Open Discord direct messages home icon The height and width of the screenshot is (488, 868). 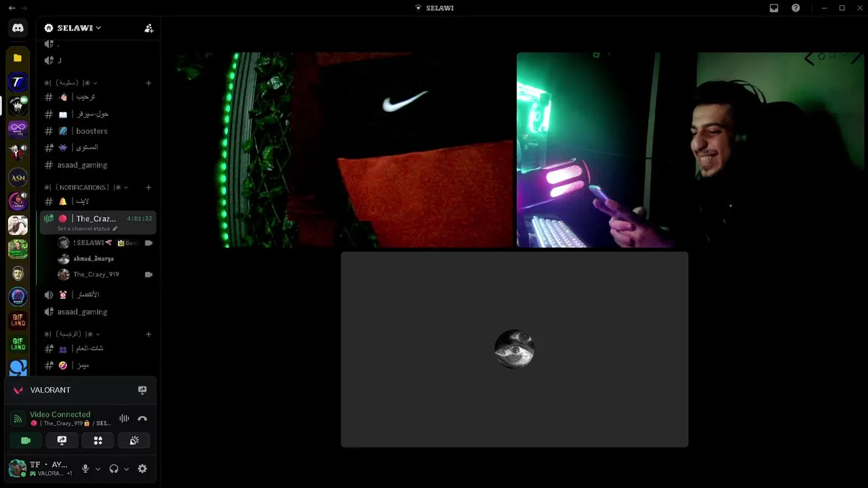pyautogui.click(x=18, y=28)
